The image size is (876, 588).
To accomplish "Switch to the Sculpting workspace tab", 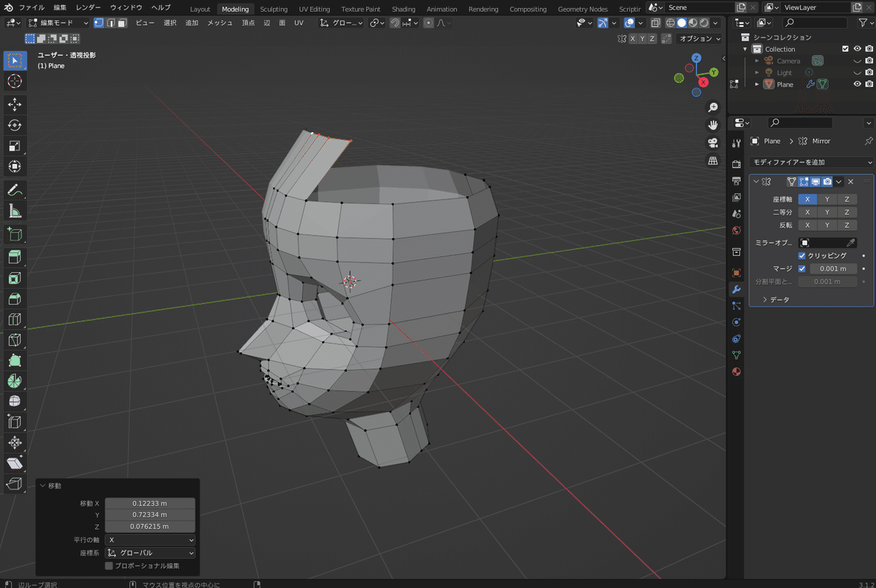I will coord(274,9).
